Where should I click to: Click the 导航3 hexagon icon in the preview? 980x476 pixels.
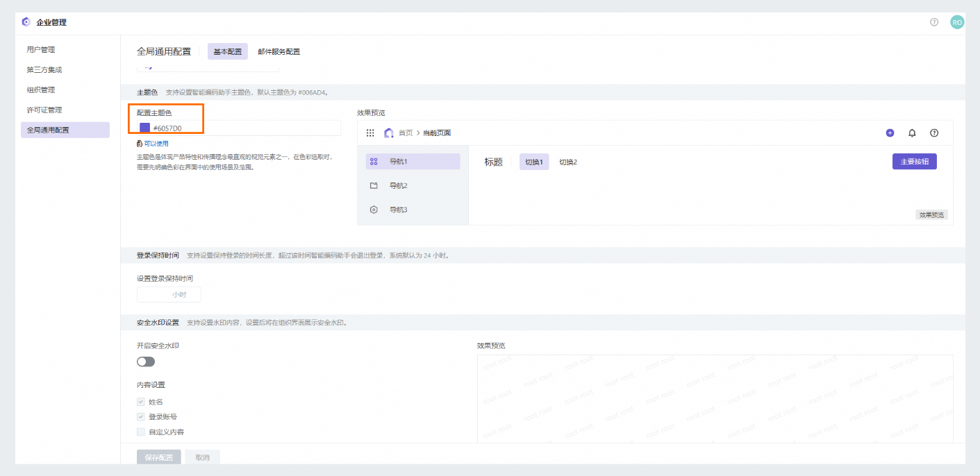374,210
